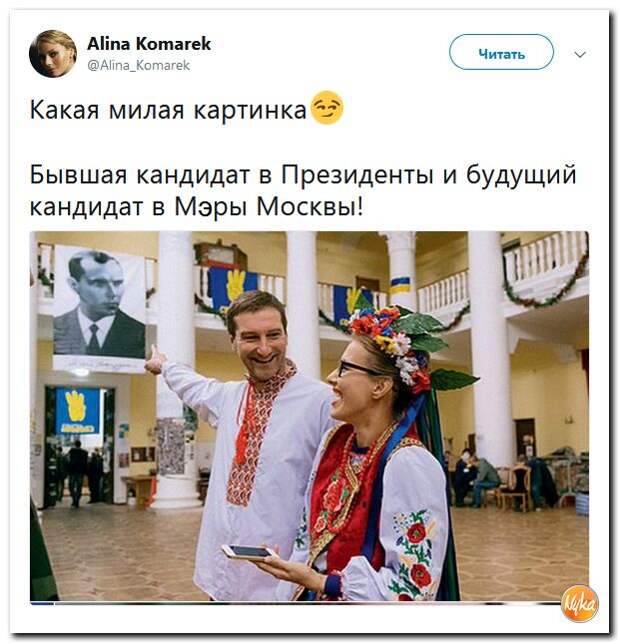Open the attached photo in the tweet
Screen dimensions: 620x644
309,416
